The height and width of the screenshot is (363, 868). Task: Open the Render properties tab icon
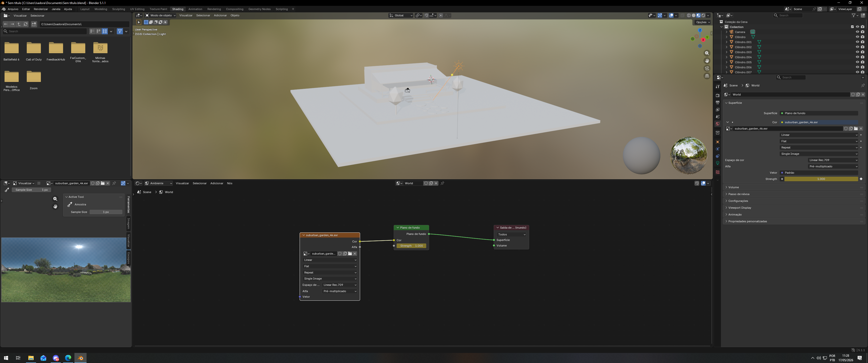717,95
